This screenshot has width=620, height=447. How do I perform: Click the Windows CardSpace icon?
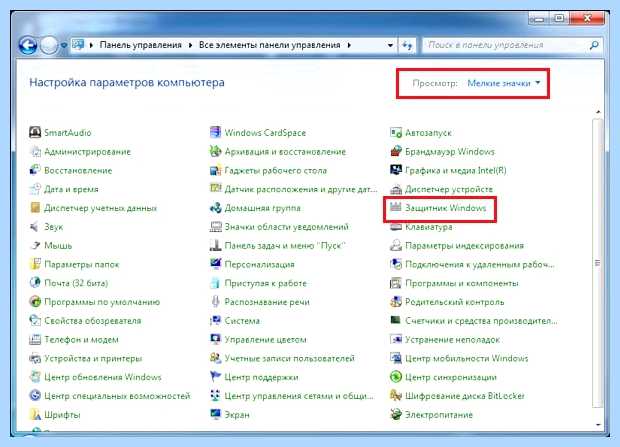pyautogui.click(x=215, y=132)
